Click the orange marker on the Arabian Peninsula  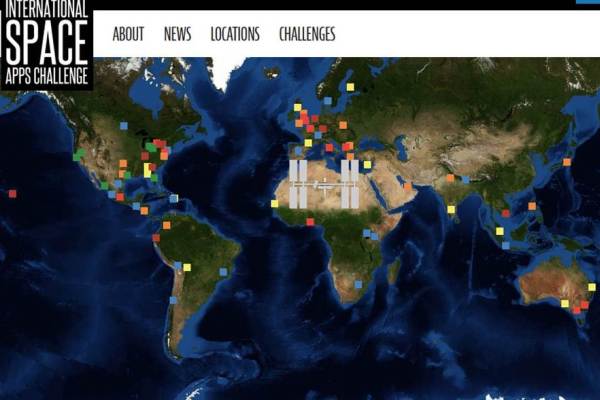tap(407, 185)
